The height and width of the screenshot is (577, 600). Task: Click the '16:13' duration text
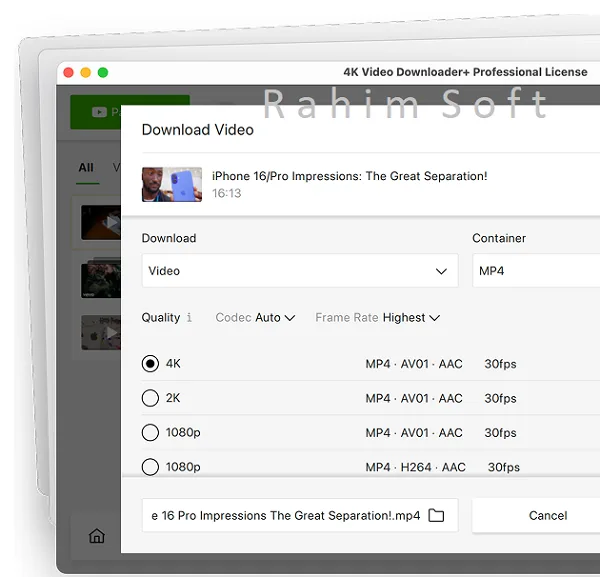coord(227,193)
